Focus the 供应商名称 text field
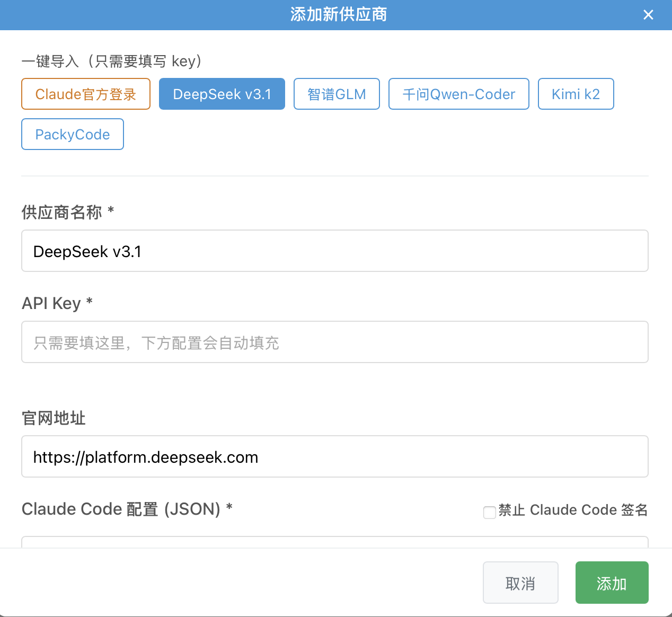Image resolution: width=672 pixels, height=617 pixels. (334, 251)
